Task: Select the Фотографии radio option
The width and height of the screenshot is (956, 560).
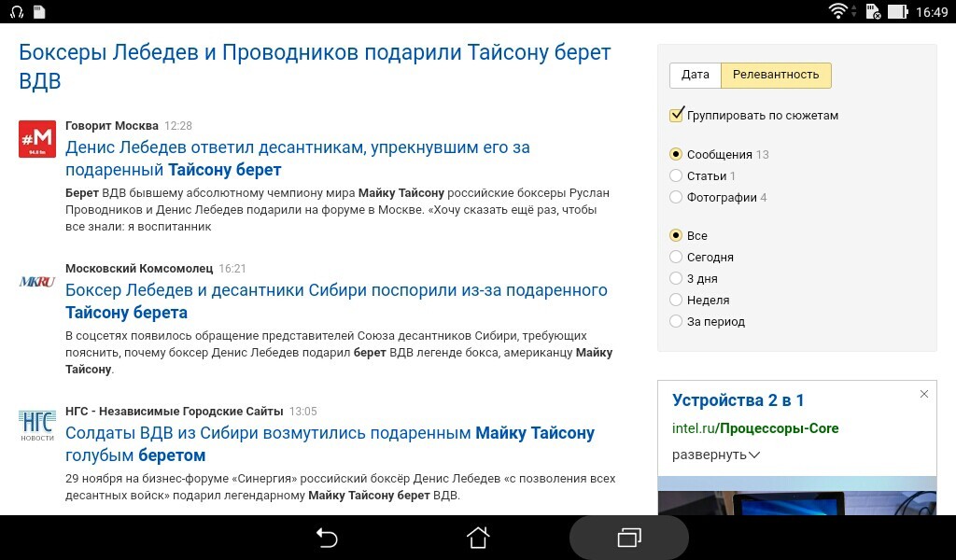Action: coord(676,197)
